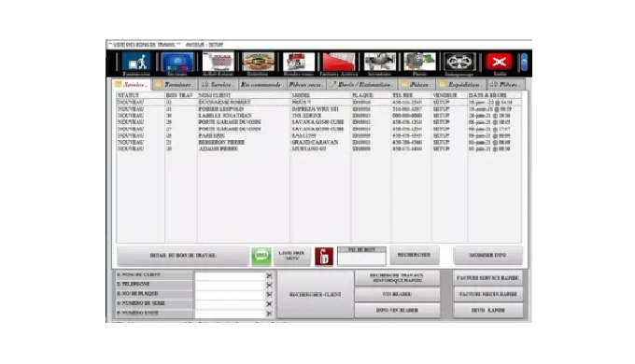This screenshot has height=364, width=635.
Task: Click the blue scroll handle on toolbar
Action: pyautogui.click(x=524, y=63)
